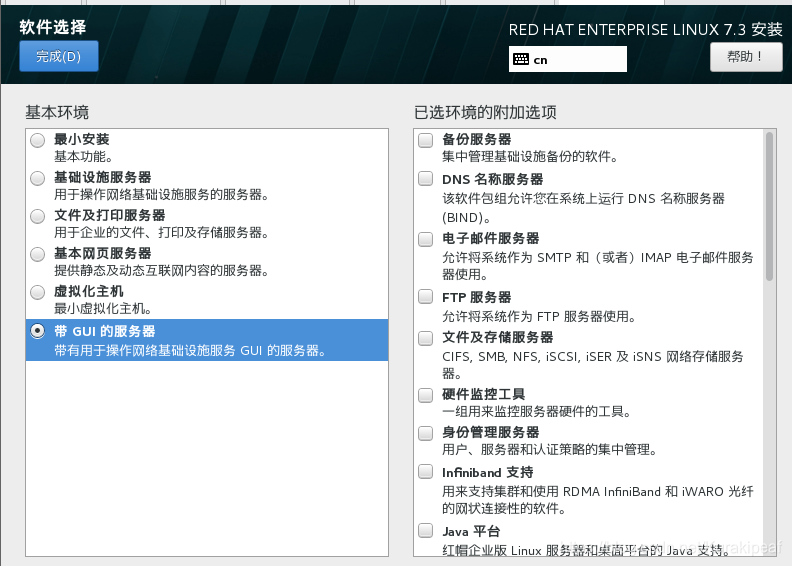Open help with the 帮助! button

coord(746,57)
